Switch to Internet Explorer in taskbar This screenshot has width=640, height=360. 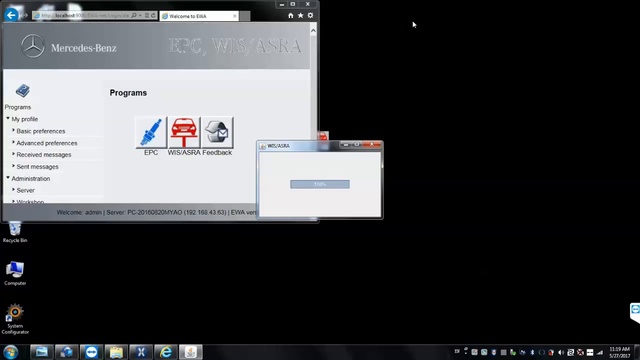coord(166,352)
